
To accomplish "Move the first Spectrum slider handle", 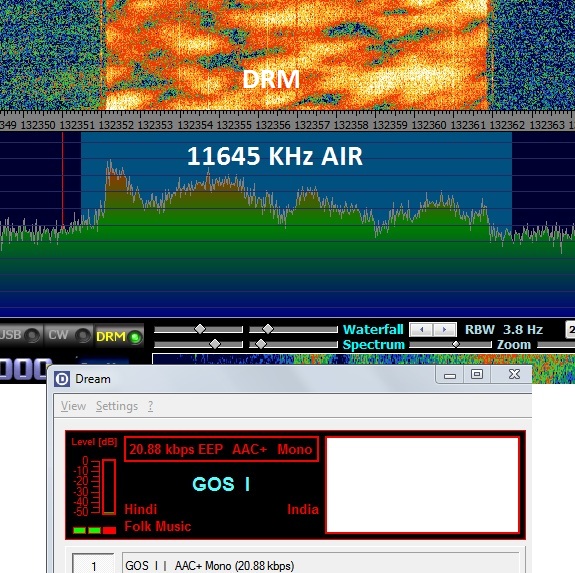I will (215, 344).
